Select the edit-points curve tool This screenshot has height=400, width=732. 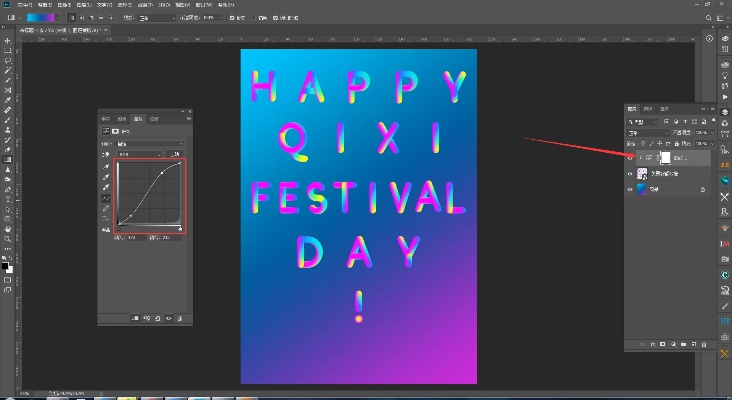click(106, 198)
